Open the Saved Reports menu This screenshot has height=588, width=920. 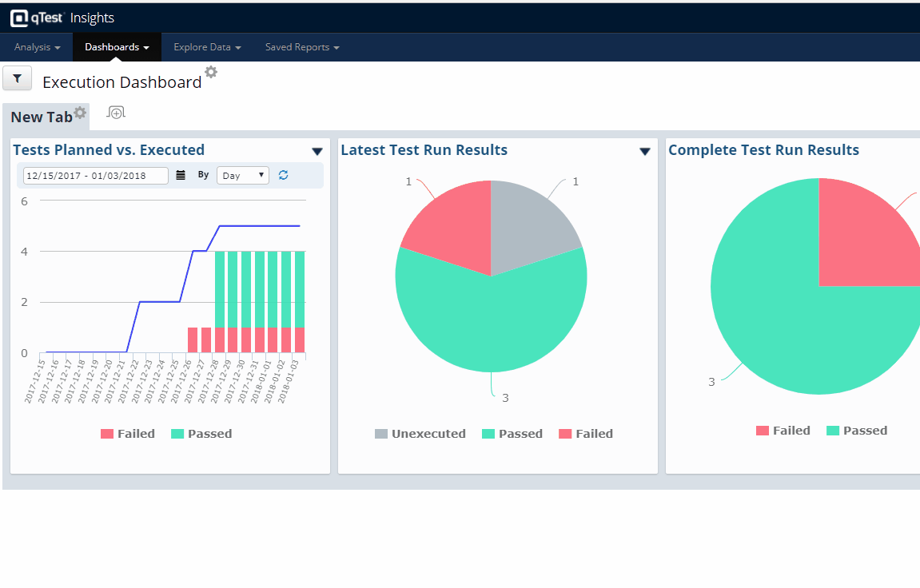302,47
